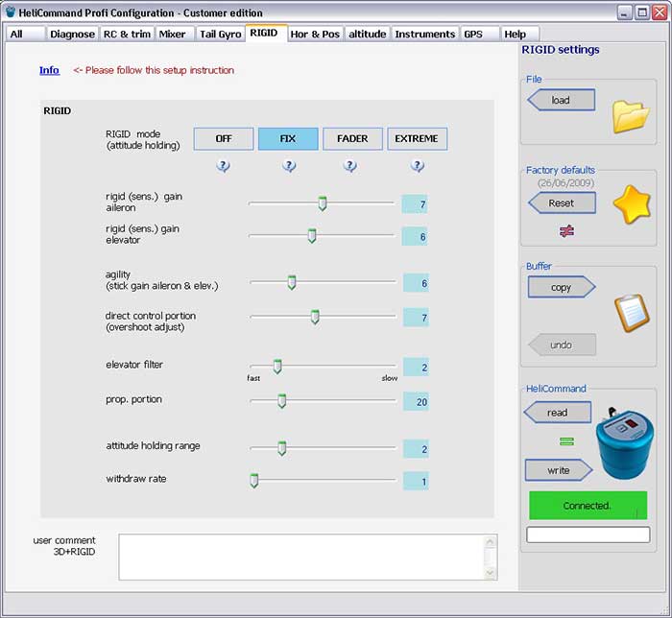Image resolution: width=672 pixels, height=618 pixels.
Task: Open the RC & trim tab
Action: pyautogui.click(x=127, y=34)
